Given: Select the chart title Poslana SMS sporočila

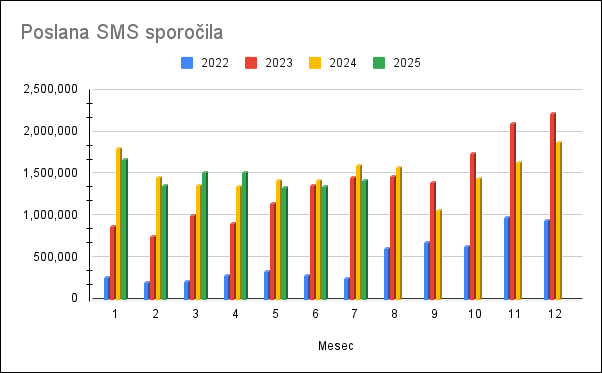Looking at the screenshot, I should click(122, 32).
